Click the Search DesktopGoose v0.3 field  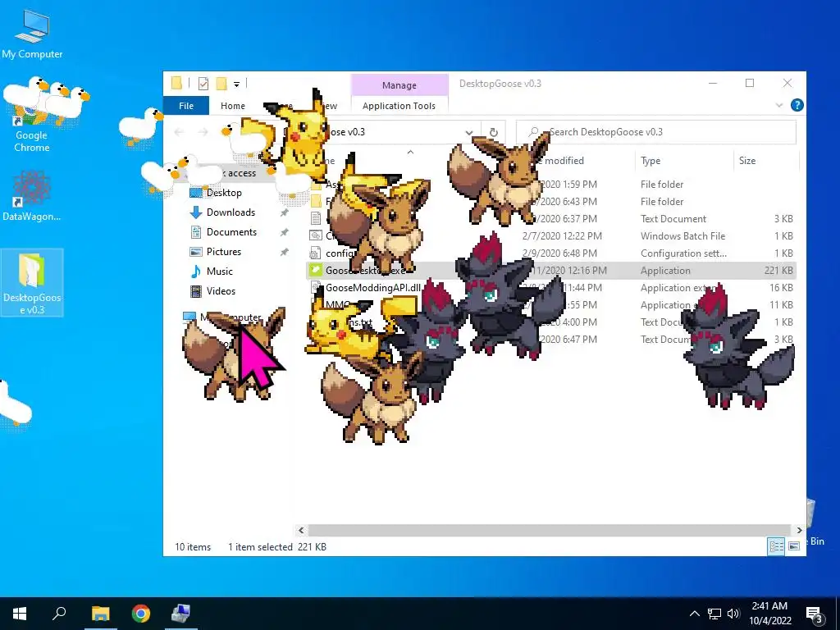pyautogui.click(x=656, y=132)
